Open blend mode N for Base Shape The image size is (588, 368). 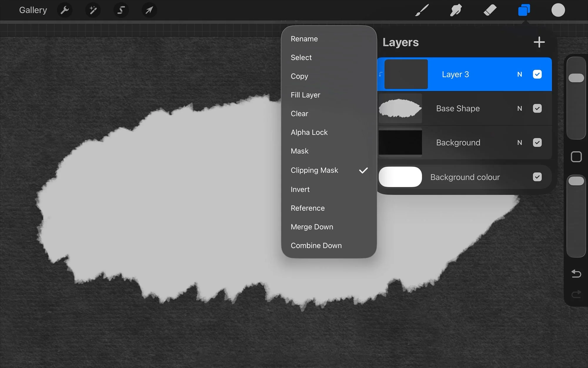519,109
